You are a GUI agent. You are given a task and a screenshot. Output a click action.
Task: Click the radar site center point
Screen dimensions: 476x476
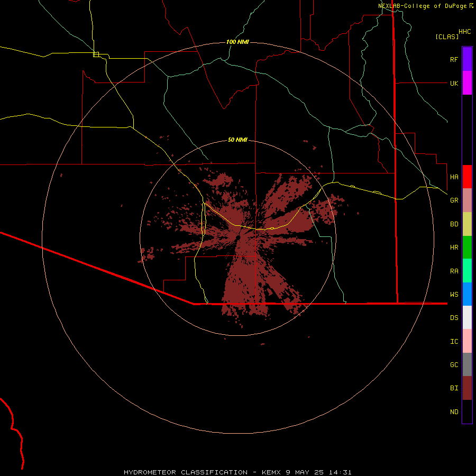pyautogui.click(x=238, y=237)
